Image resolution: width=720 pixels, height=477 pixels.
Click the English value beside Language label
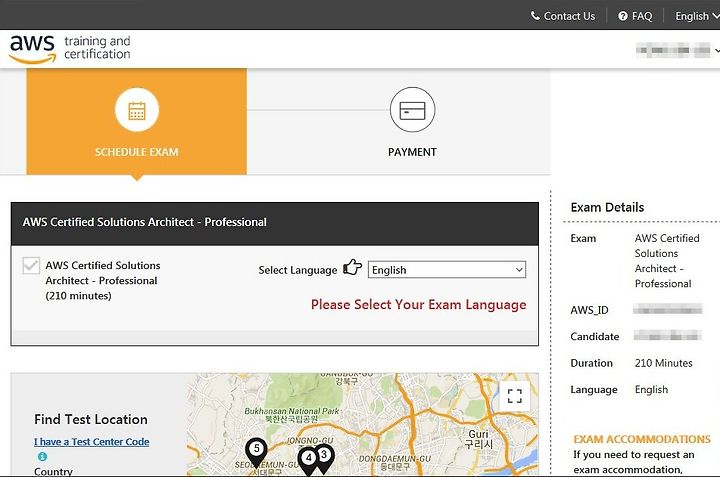click(x=651, y=390)
